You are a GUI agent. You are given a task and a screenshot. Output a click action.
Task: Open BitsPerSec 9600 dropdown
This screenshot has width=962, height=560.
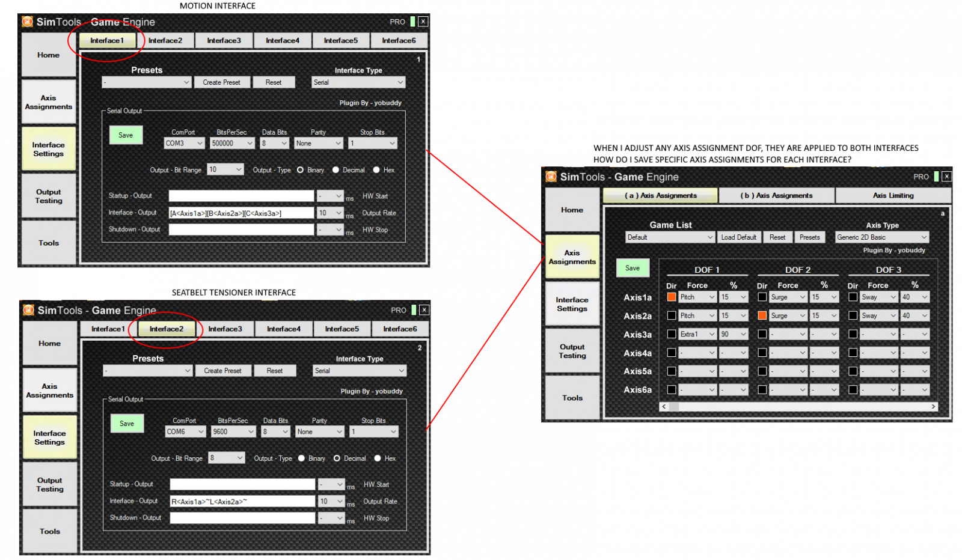(233, 432)
